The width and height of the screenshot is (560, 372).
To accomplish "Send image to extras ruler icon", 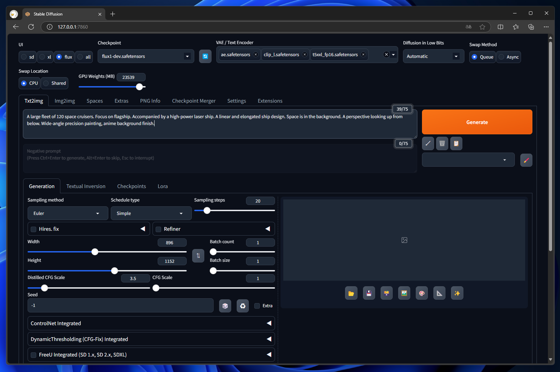I will click(439, 293).
